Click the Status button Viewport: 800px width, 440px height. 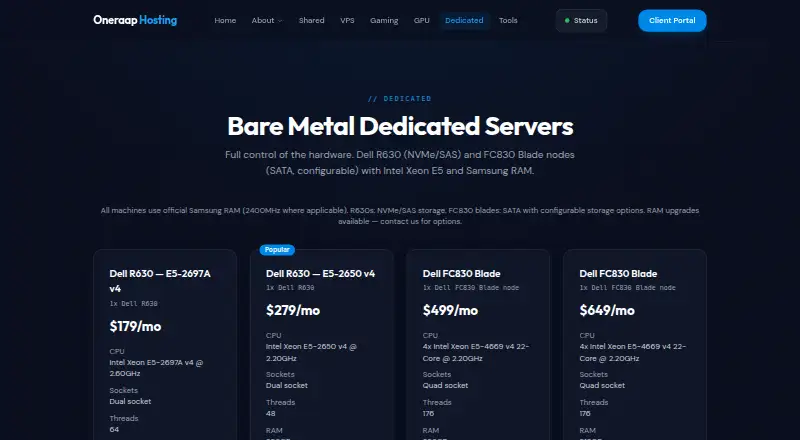pos(581,20)
